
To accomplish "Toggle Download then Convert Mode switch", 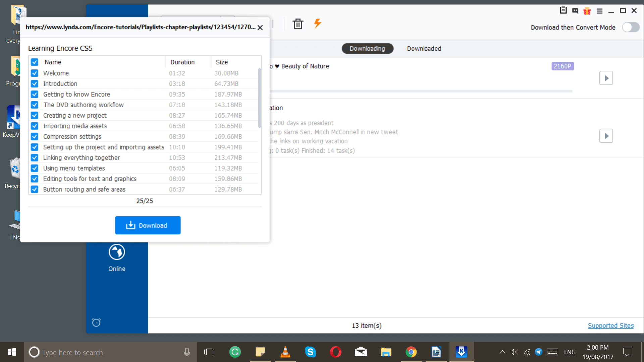I will click(631, 27).
